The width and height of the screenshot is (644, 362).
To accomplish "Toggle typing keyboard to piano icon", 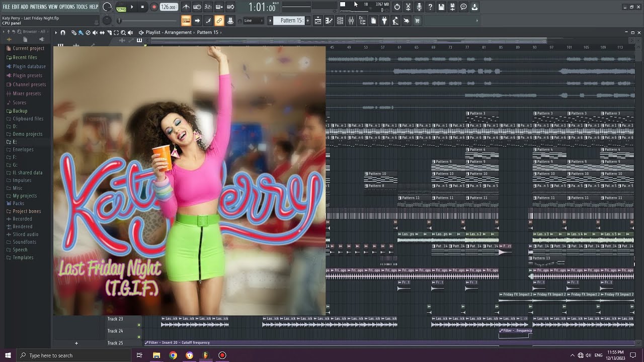I will pos(186,21).
